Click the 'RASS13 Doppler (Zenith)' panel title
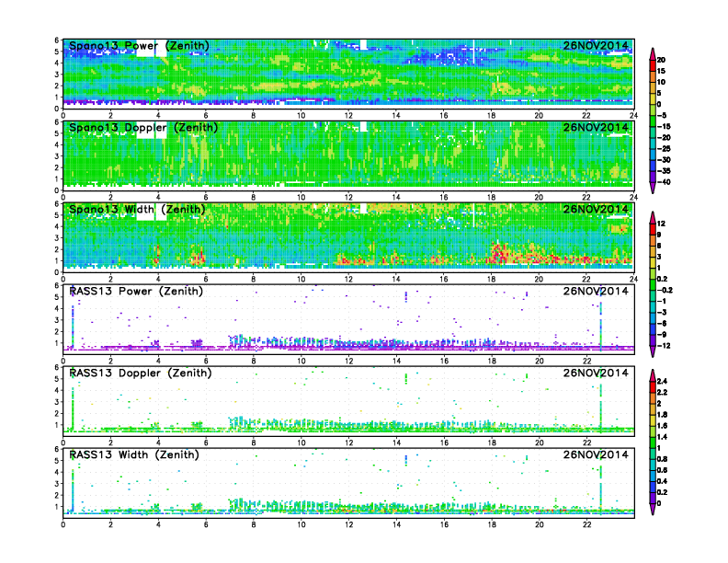 (141, 373)
